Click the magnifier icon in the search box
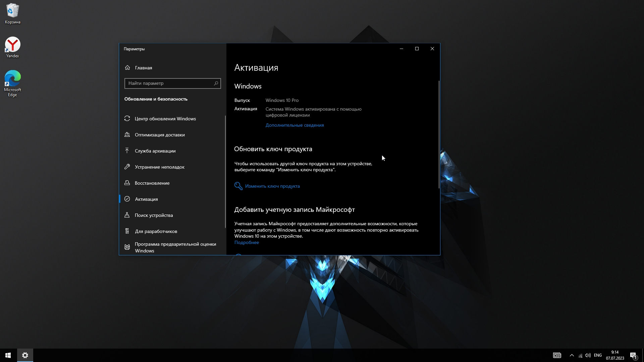 [x=216, y=83]
